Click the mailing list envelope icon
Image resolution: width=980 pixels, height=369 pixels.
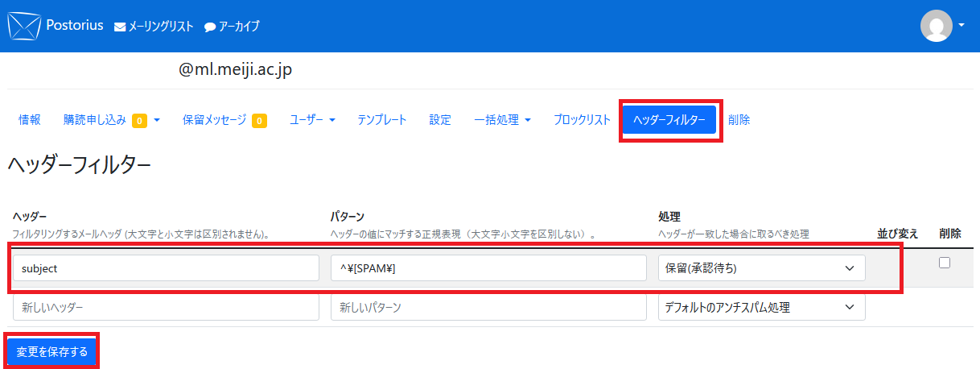pyautogui.click(x=121, y=27)
